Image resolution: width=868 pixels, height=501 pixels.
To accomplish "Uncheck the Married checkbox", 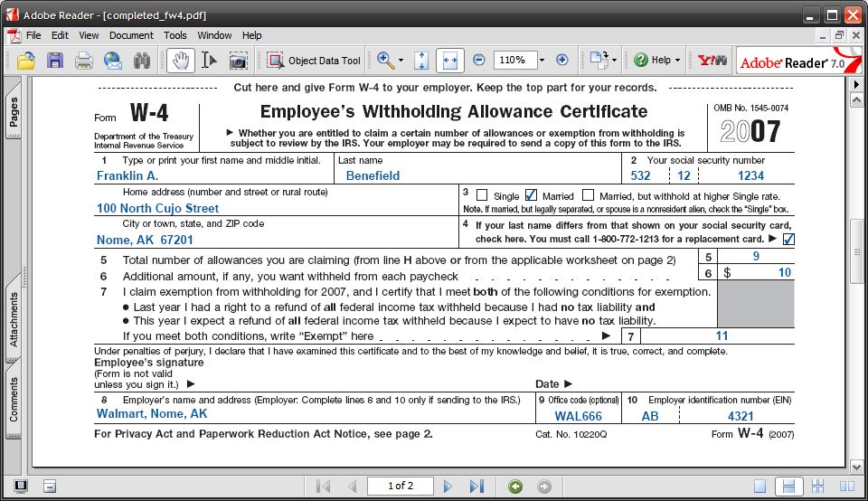I will pos(531,195).
